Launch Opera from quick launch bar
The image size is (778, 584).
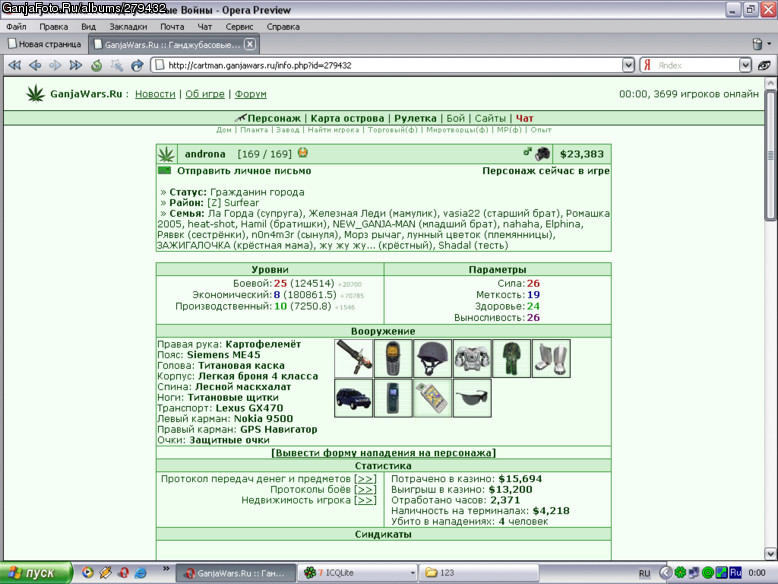[123, 573]
